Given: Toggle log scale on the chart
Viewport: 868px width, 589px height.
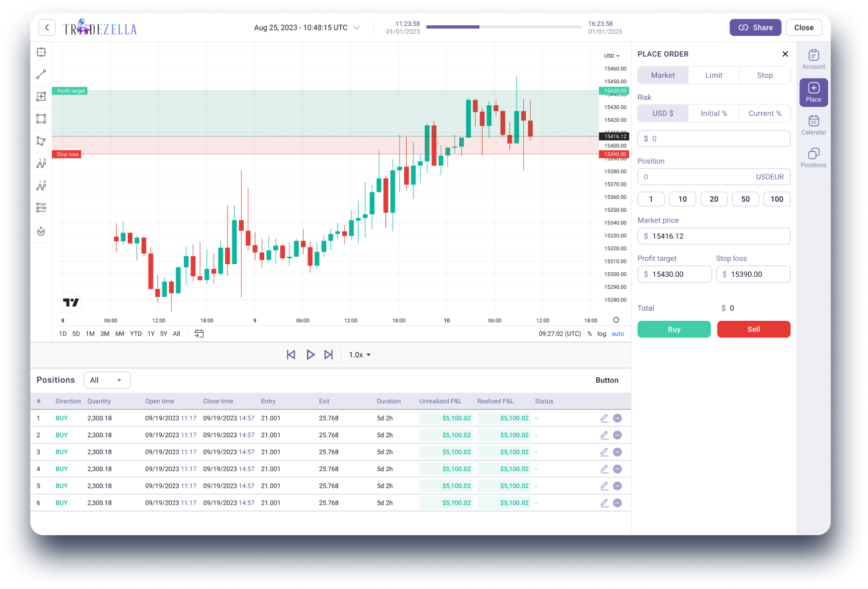Looking at the screenshot, I should 601,333.
